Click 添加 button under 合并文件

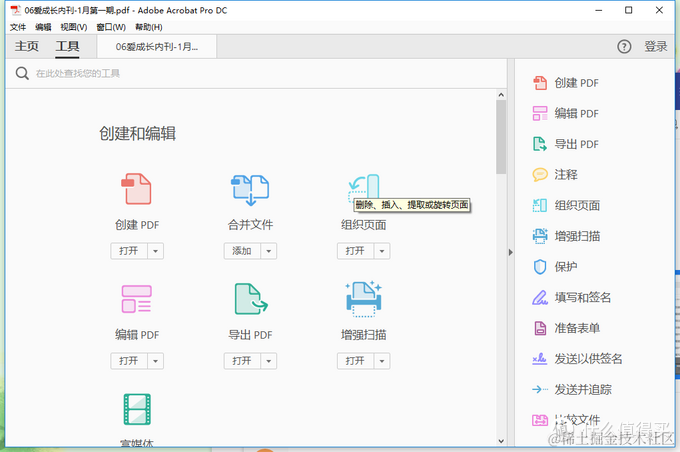click(x=242, y=251)
